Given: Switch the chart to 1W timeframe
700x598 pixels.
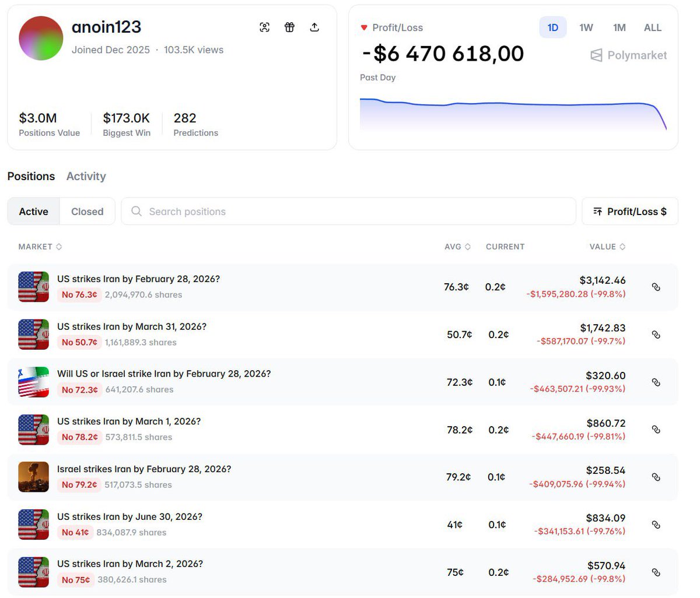Looking at the screenshot, I should point(586,27).
